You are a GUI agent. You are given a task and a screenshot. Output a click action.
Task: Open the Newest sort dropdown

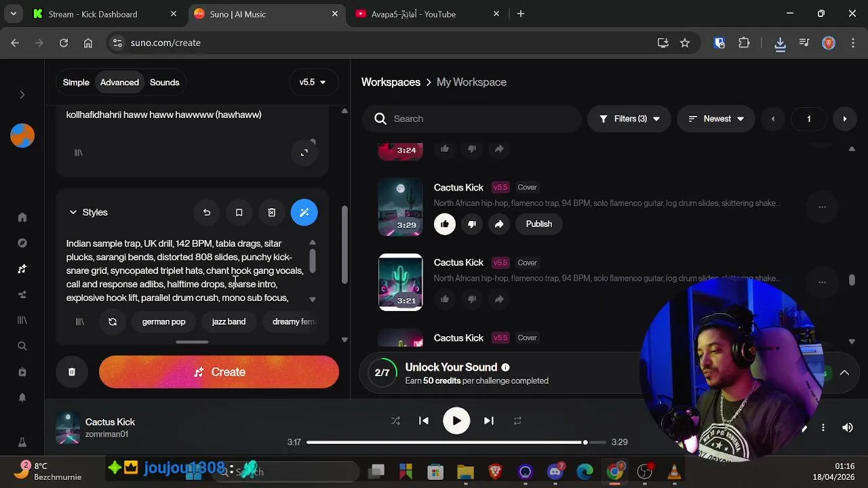point(715,119)
